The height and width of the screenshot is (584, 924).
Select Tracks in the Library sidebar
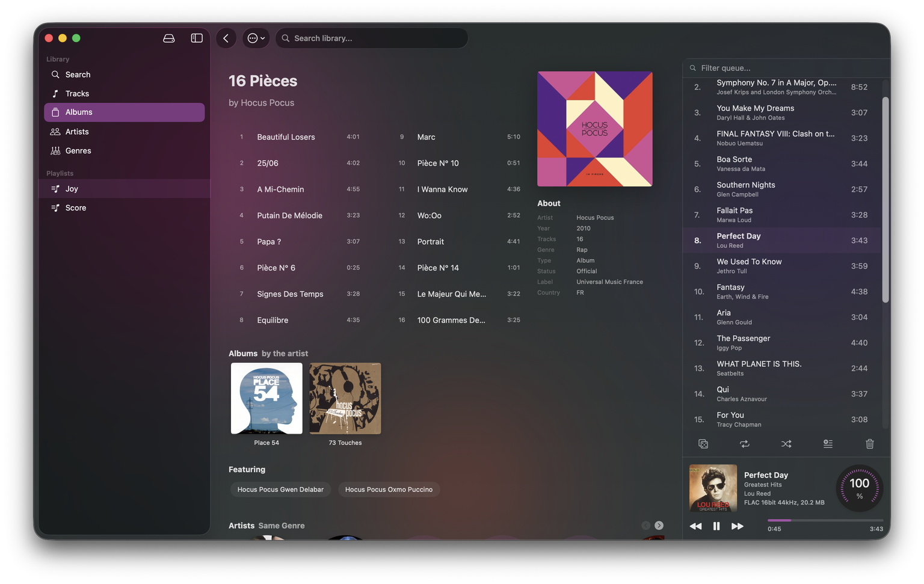[x=77, y=93]
